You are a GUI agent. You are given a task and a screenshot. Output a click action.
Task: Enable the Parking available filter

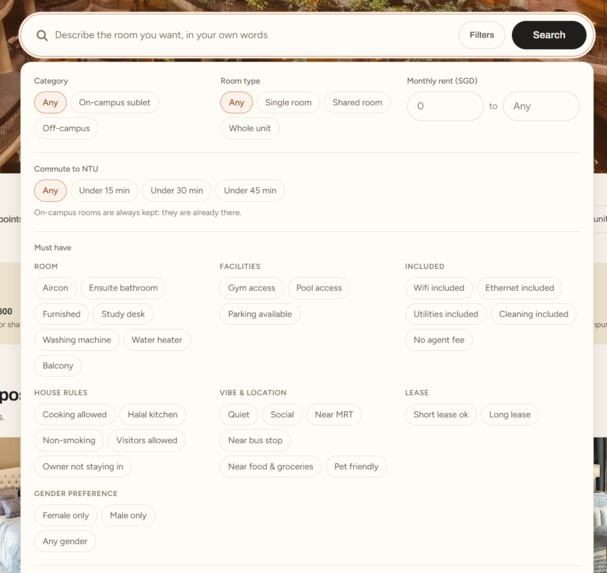point(260,314)
